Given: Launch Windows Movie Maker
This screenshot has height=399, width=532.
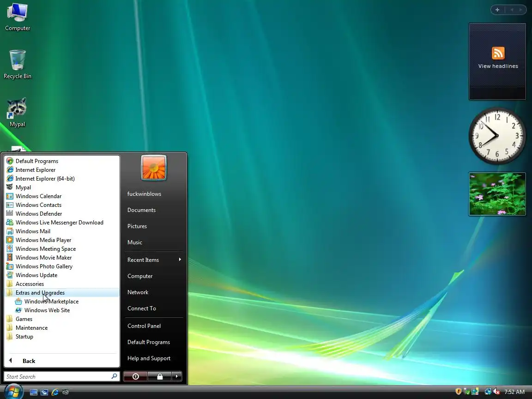Looking at the screenshot, I should pos(62,258).
